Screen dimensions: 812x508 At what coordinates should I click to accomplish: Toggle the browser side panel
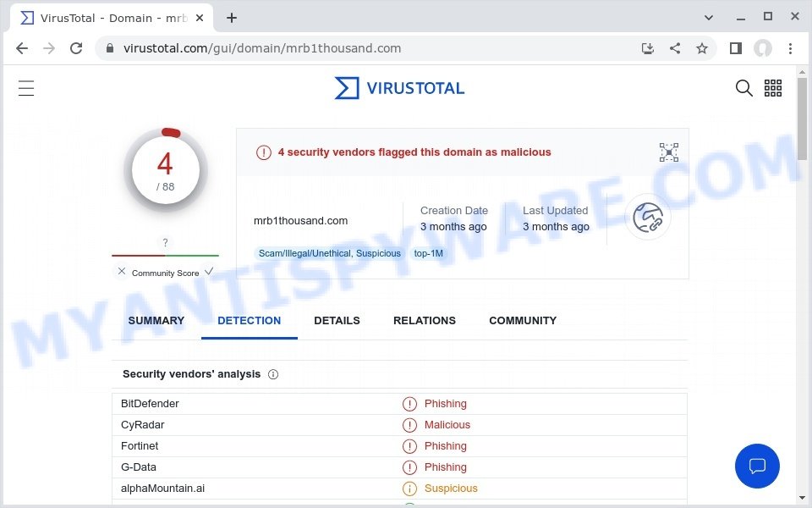click(x=735, y=48)
